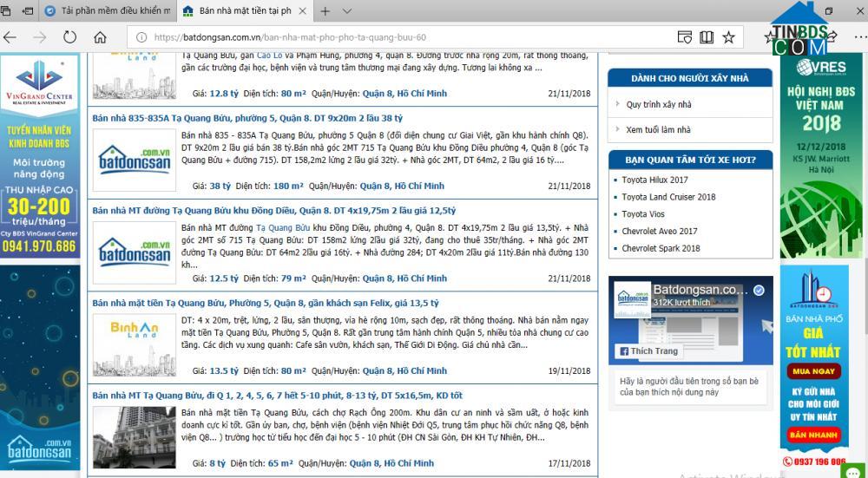Open a new tab with plus icon
Image resolution: width=868 pixels, height=478 pixels.
tap(325, 11)
